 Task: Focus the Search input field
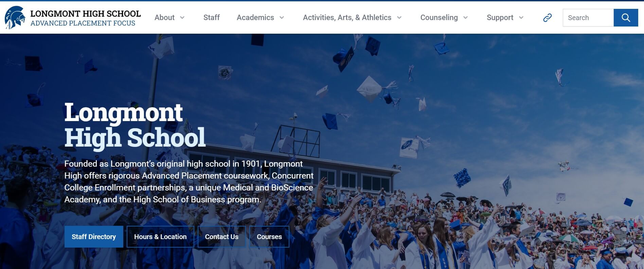click(x=588, y=18)
